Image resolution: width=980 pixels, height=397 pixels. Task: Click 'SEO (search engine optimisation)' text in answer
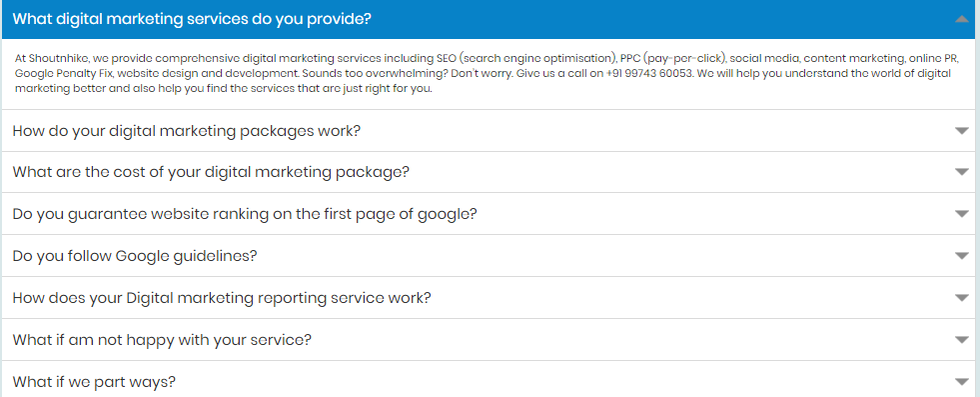[x=526, y=58]
